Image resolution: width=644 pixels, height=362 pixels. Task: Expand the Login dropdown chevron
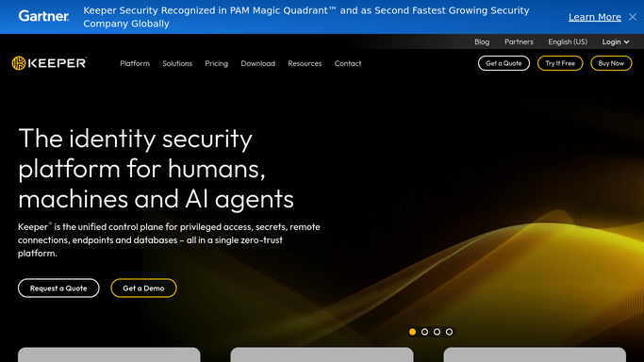pyautogui.click(x=626, y=41)
